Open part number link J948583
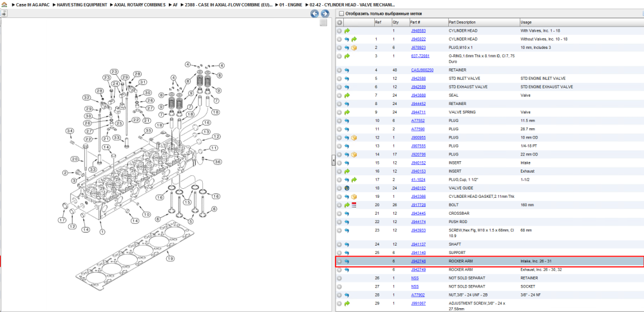Viewport: 644px width, 312px height. coord(418,31)
